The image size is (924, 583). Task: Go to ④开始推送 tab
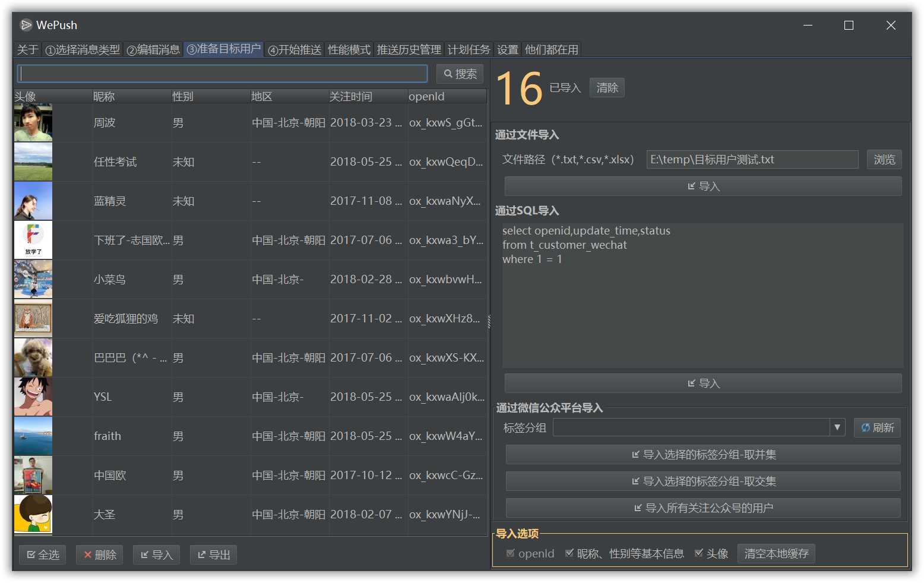click(x=295, y=50)
